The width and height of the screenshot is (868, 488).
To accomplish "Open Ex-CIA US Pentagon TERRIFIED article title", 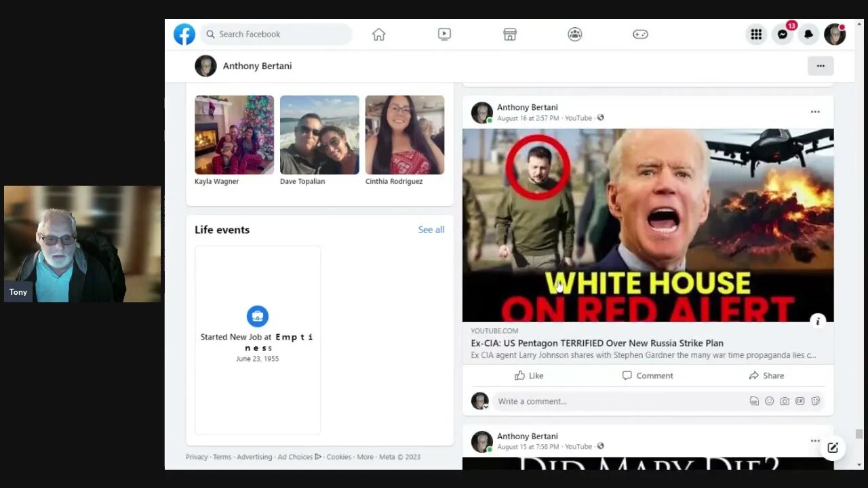I will coord(597,343).
